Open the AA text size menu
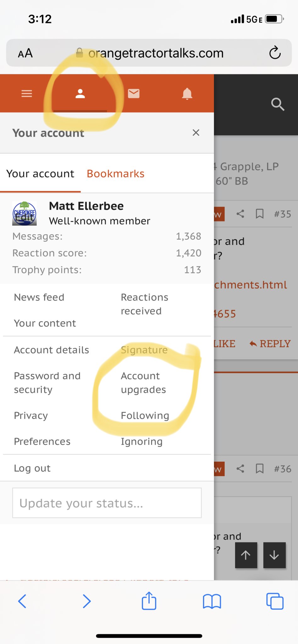The image size is (298, 644). tap(25, 53)
